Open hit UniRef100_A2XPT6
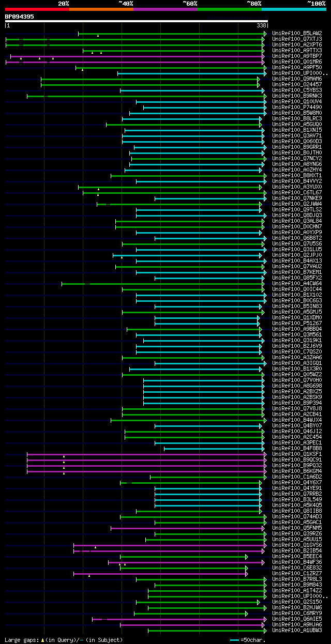The image size is (331, 644). 297,45
